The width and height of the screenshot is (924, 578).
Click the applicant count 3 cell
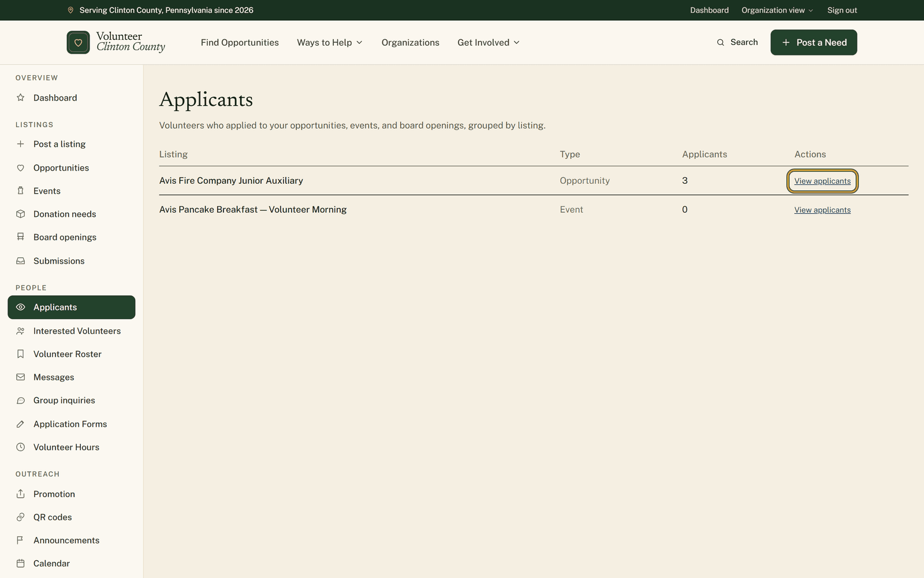[x=685, y=180]
